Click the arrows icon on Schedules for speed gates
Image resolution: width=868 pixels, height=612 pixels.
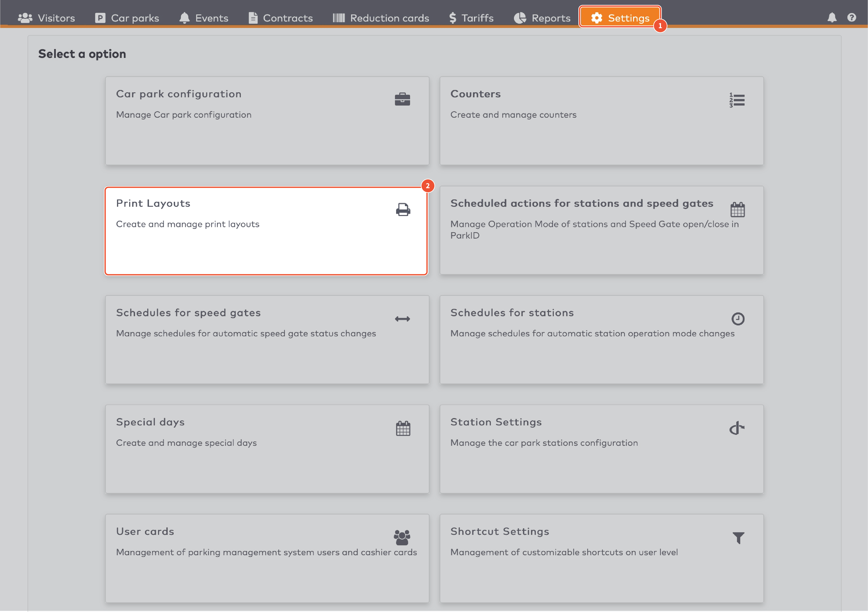point(403,319)
